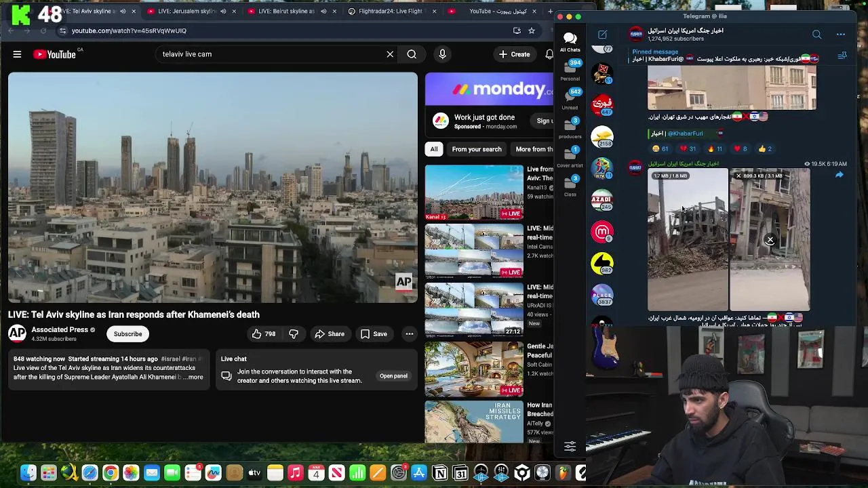The height and width of the screenshot is (488, 868).
Task: React with the fire emoji showing 11
Action: coord(715,148)
